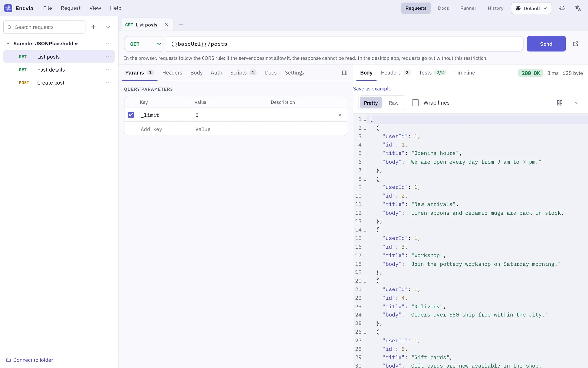Enable the Wrap lines checkbox
This screenshot has height=368, width=588.
pos(415,103)
